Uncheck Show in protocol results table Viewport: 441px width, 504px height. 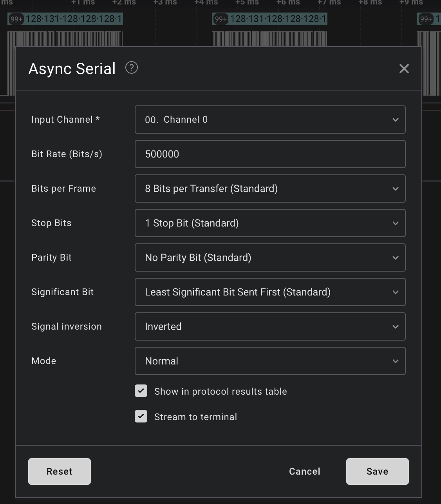coord(141,391)
